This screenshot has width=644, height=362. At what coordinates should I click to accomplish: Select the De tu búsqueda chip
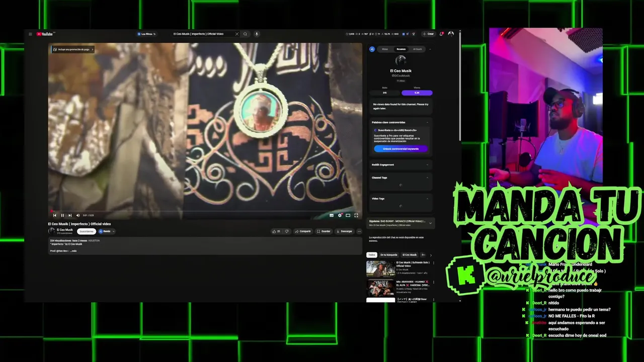(389, 255)
